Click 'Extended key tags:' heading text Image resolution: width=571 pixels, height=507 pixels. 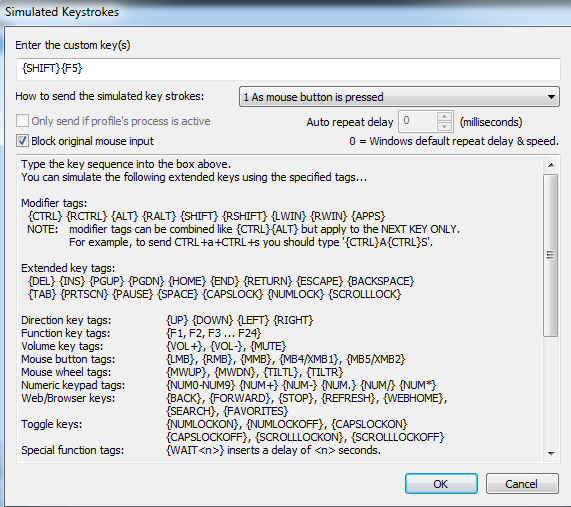coord(68,268)
